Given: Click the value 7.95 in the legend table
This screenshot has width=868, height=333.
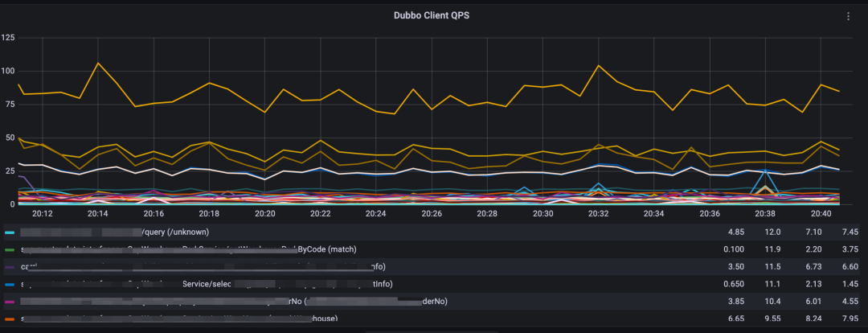Looking at the screenshot, I should [x=850, y=319].
